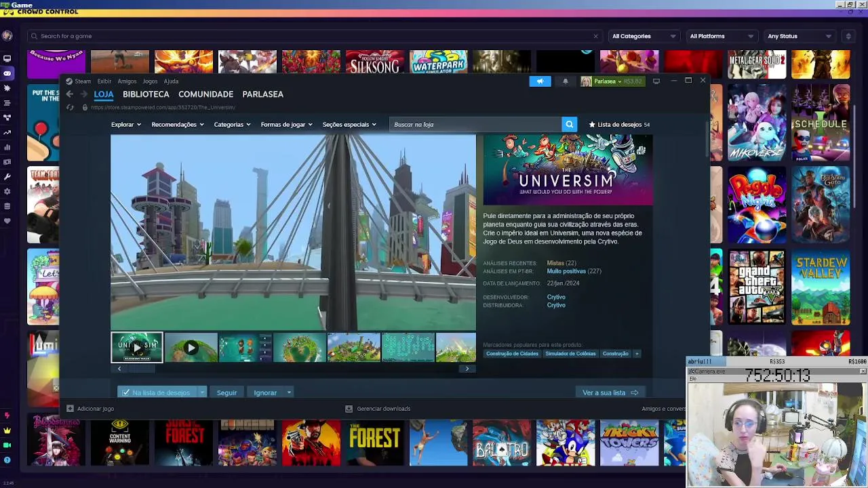This screenshot has width=868, height=488.
Task: Click Ver a sua lista button
Action: click(x=610, y=392)
